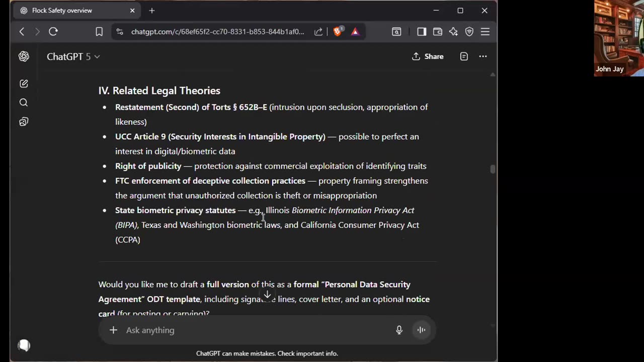Screen dimensions: 644x362
Task: Start voice mode waveform button
Action: point(422,330)
